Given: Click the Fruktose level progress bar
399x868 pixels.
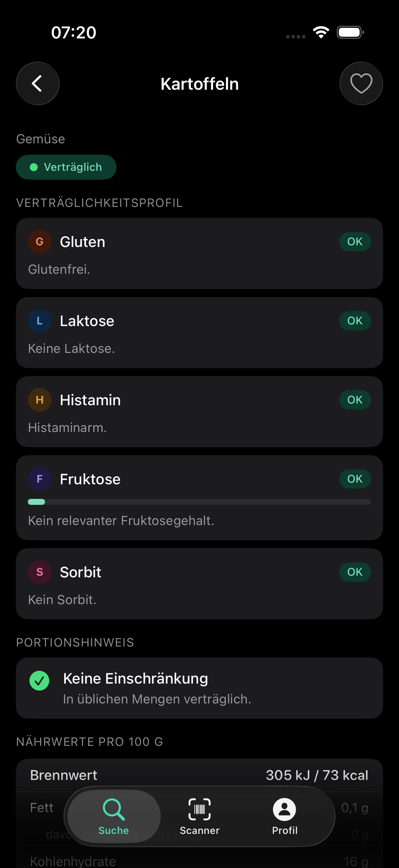Looking at the screenshot, I should pyautogui.click(x=199, y=502).
